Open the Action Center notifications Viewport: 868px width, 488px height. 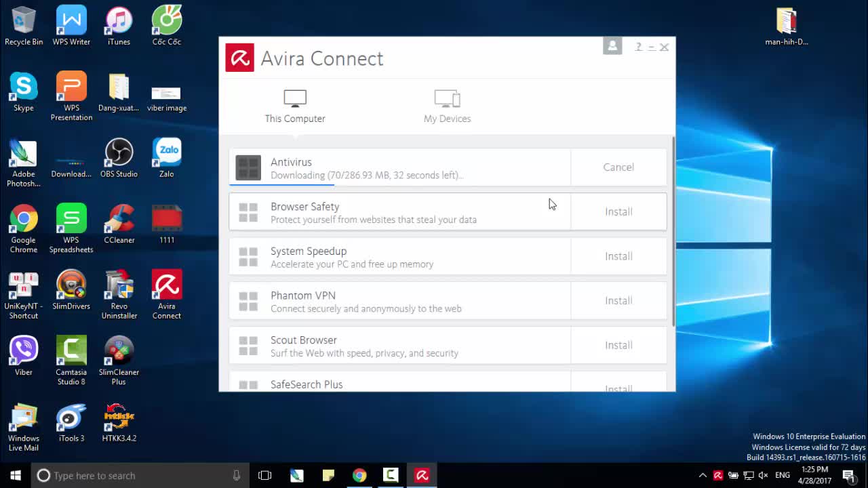coord(848,476)
